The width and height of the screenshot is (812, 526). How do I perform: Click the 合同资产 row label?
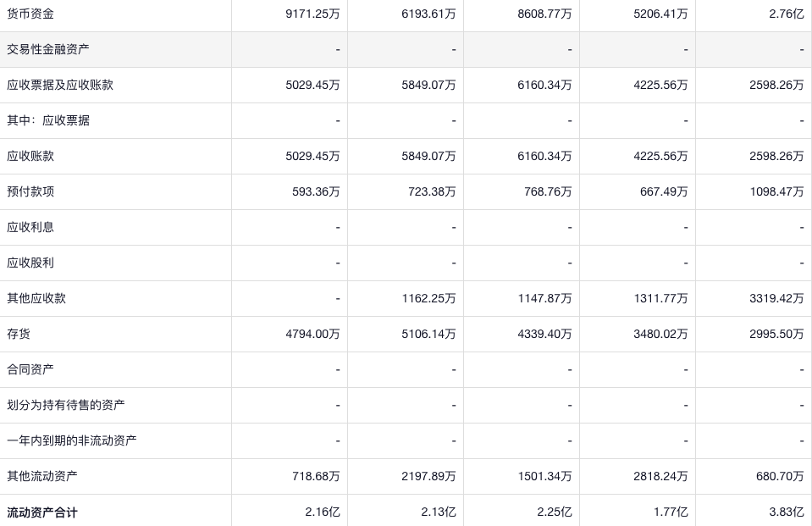(x=30, y=369)
